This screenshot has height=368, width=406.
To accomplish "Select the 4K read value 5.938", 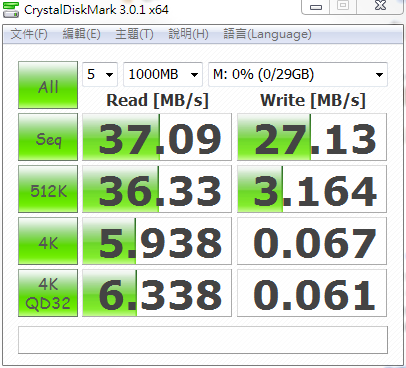I will pyautogui.click(x=157, y=241).
